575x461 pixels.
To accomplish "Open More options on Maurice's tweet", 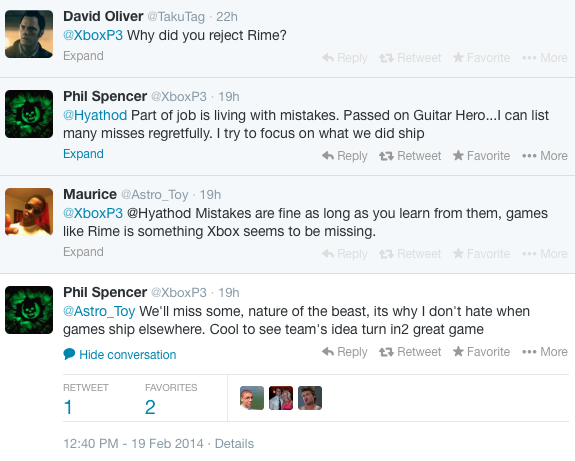I will tap(545, 254).
